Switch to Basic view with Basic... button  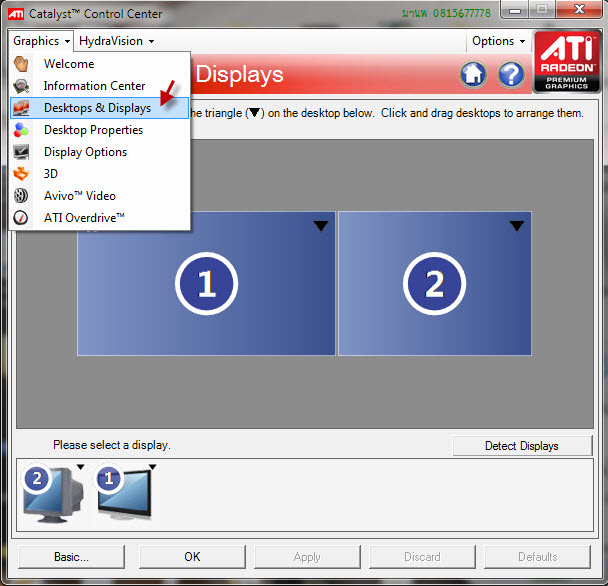pyautogui.click(x=71, y=557)
